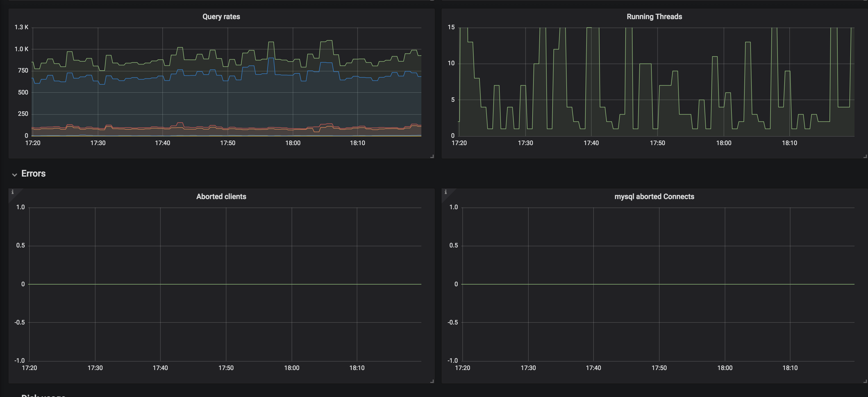Click the Aborted clients panel resize handle
Image resolution: width=868 pixels, height=397 pixels.
[x=432, y=381]
